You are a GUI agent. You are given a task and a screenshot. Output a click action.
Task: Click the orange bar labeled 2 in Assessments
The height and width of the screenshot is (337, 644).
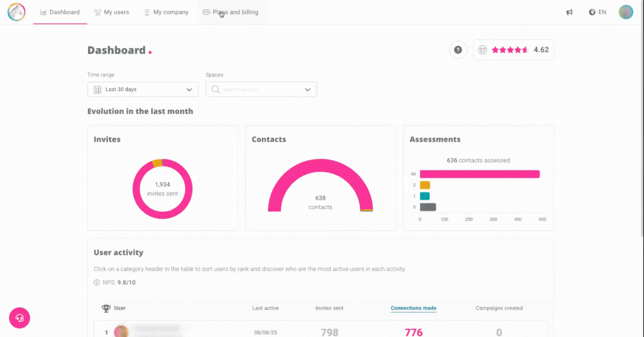pyautogui.click(x=425, y=185)
